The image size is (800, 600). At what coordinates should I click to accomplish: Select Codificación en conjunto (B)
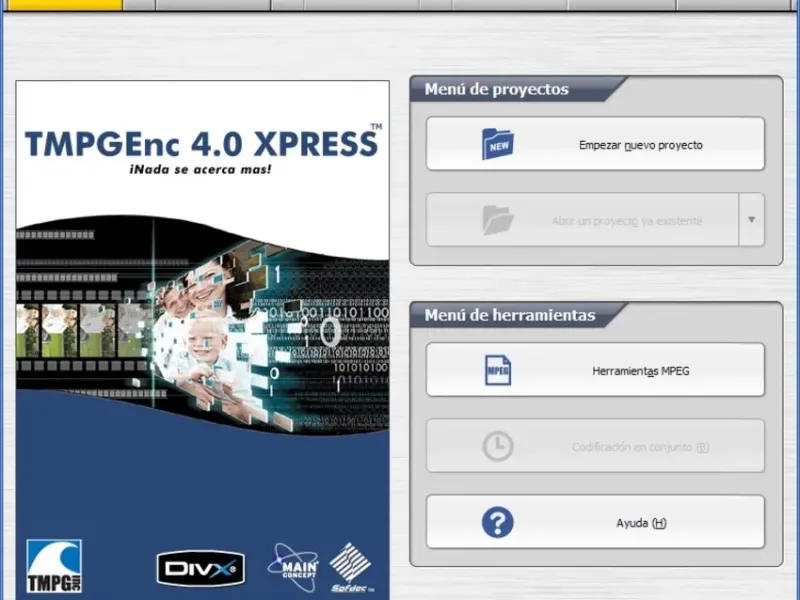point(595,446)
